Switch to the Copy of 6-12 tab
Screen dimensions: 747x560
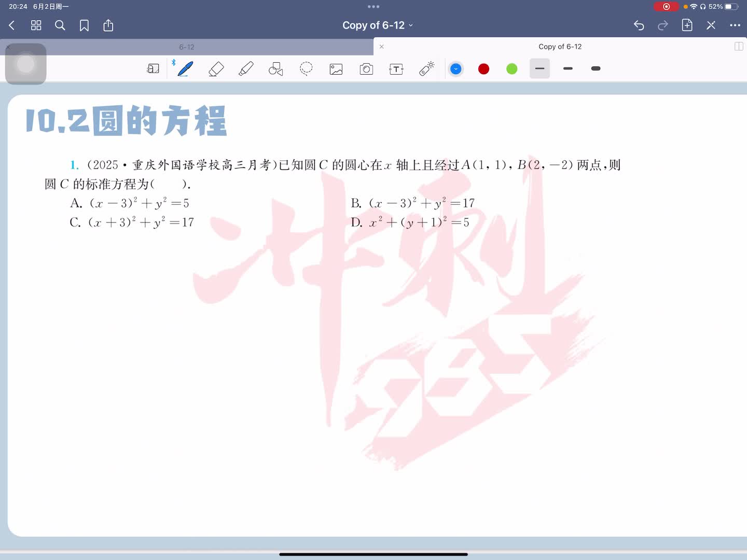[x=560, y=47]
